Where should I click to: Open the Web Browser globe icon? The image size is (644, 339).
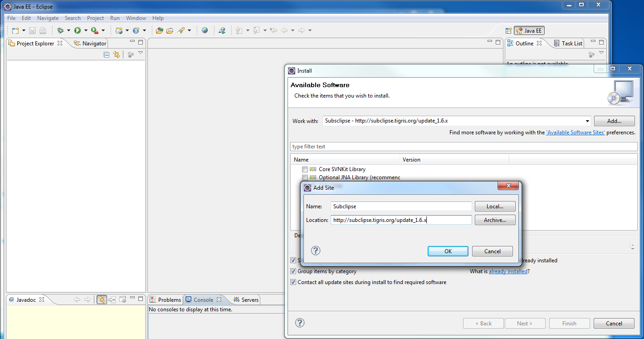(205, 30)
